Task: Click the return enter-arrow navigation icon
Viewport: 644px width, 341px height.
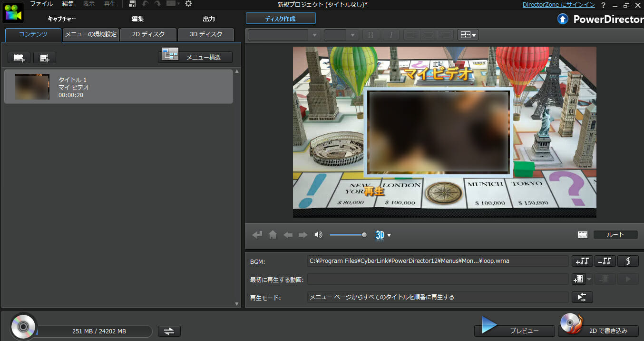Action: click(257, 235)
